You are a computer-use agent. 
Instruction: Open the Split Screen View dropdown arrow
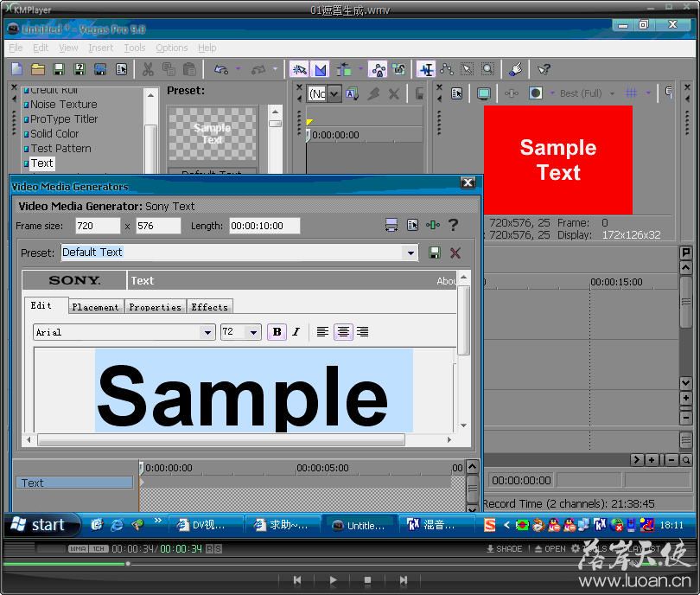[551, 93]
